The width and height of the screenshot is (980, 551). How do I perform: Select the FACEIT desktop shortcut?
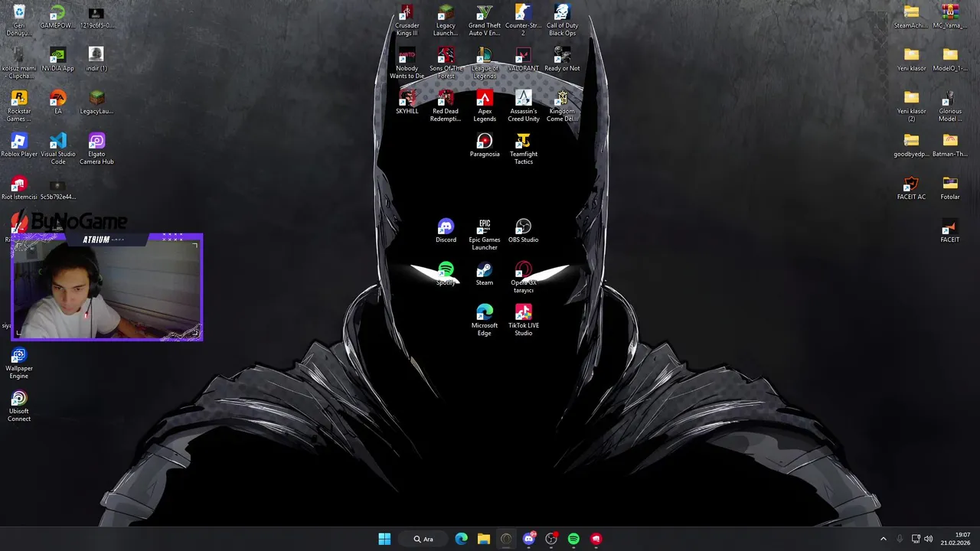[950, 230]
